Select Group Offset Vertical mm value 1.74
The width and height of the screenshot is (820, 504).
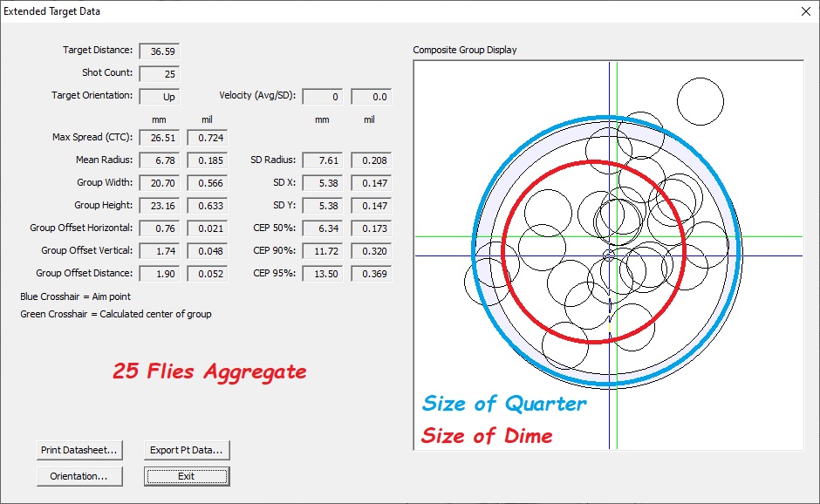(x=160, y=251)
